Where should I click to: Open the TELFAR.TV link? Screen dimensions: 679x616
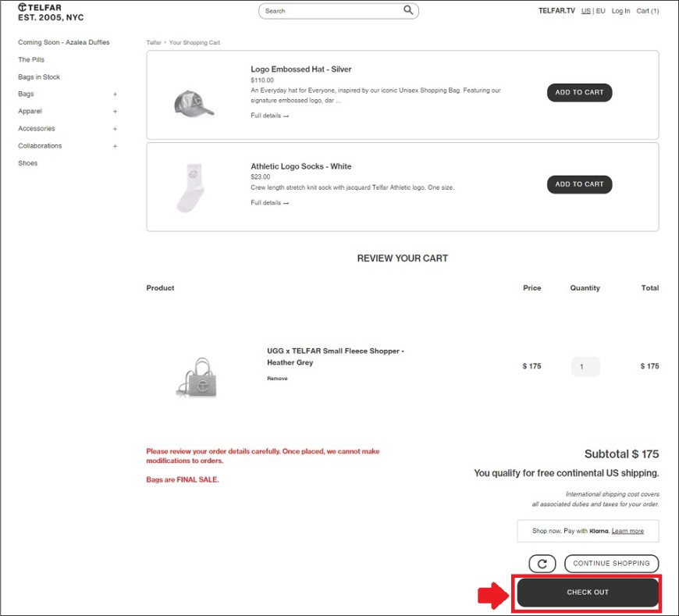(556, 11)
